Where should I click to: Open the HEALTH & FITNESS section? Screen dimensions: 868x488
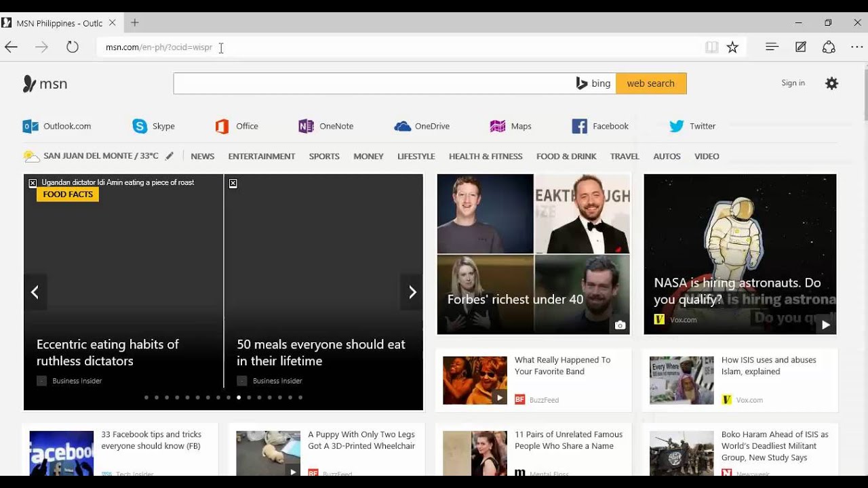pyautogui.click(x=486, y=156)
